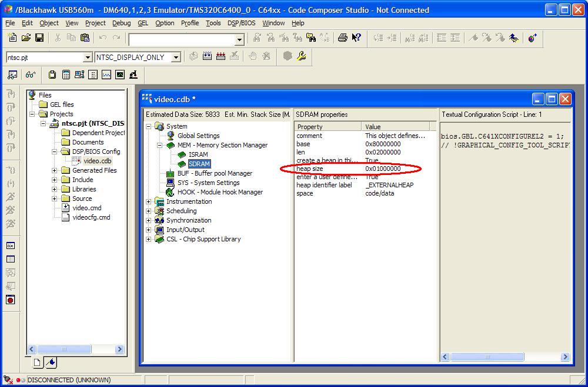Viewport: 588px width, 387px height.
Task: Expand the Synchronization node
Action: point(149,220)
